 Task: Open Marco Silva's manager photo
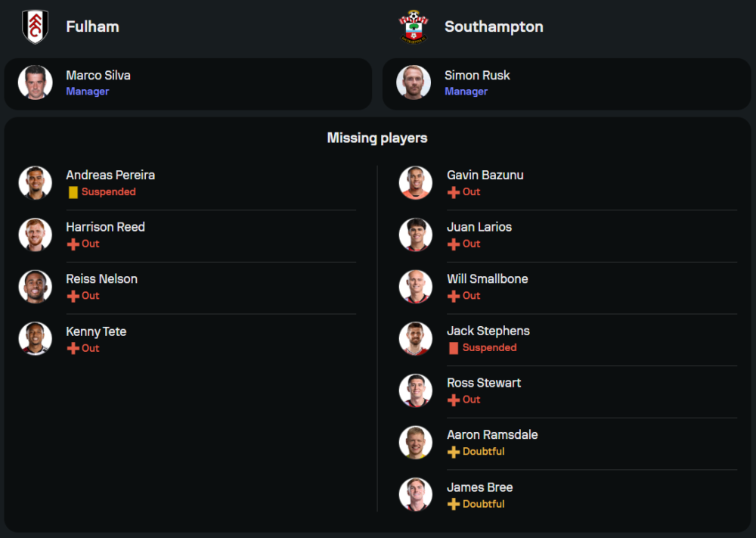[x=35, y=82]
